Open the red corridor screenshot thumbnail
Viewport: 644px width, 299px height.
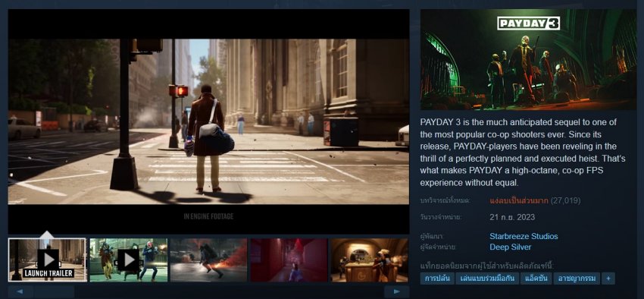pyautogui.click(x=289, y=260)
